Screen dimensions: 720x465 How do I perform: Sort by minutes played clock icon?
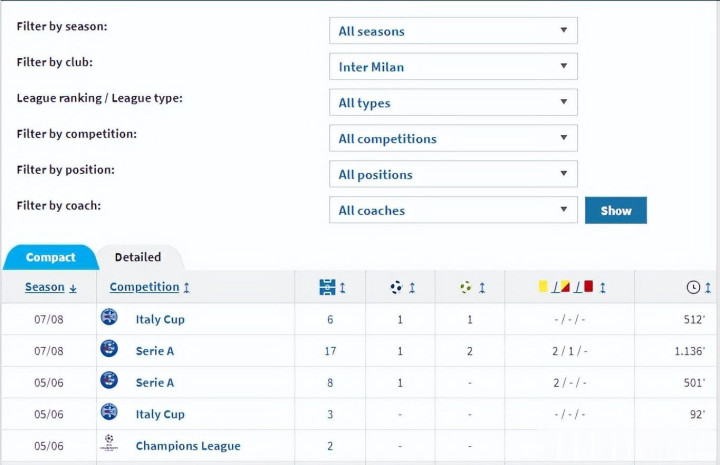(693, 288)
